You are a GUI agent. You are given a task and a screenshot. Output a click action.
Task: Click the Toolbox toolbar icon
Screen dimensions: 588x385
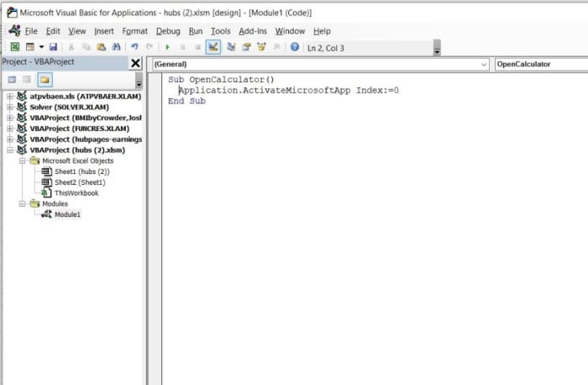coord(276,47)
